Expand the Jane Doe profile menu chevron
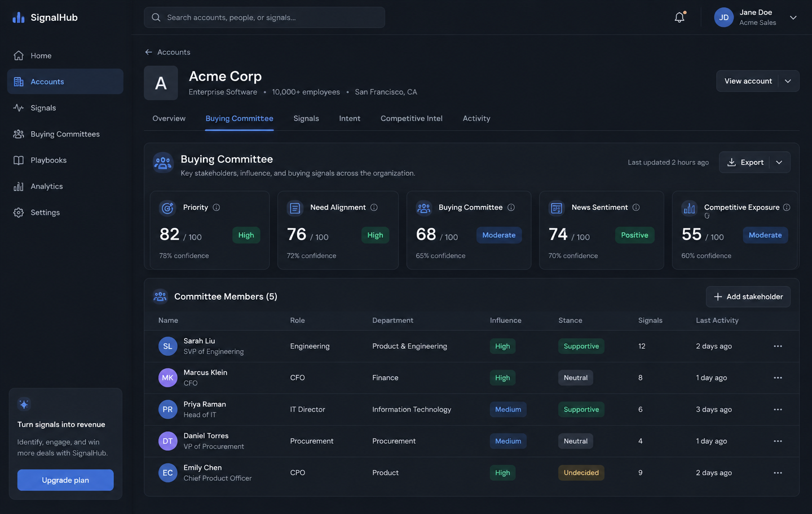Viewport: 812px width, 514px height. click(x=793, y=17)
